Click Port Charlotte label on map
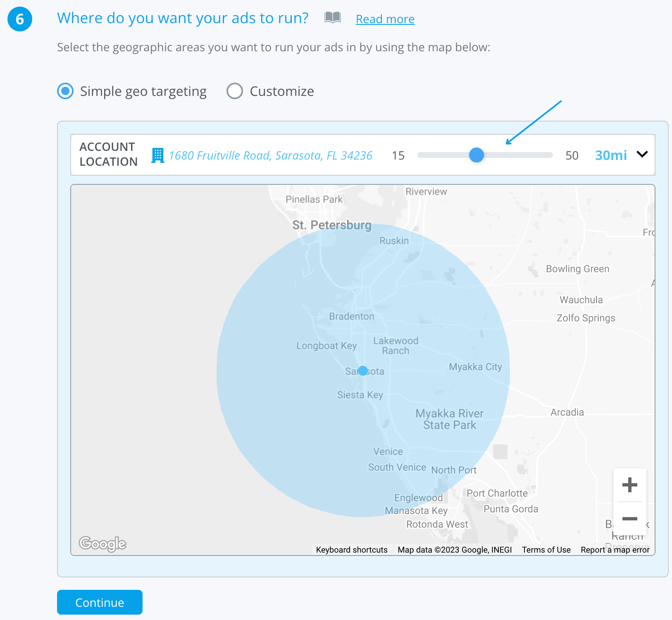672x620 pixels. [x=497, y=493]
